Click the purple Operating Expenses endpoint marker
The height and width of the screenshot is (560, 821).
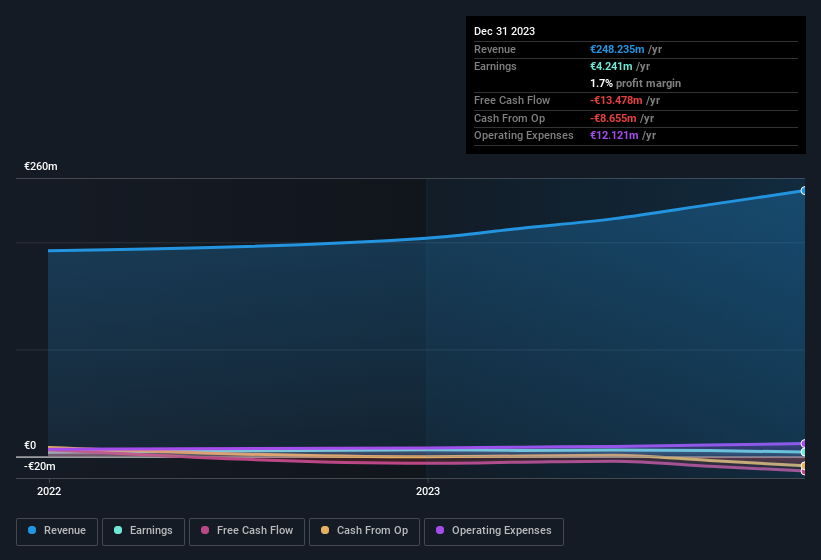click(x=803, y=443)
